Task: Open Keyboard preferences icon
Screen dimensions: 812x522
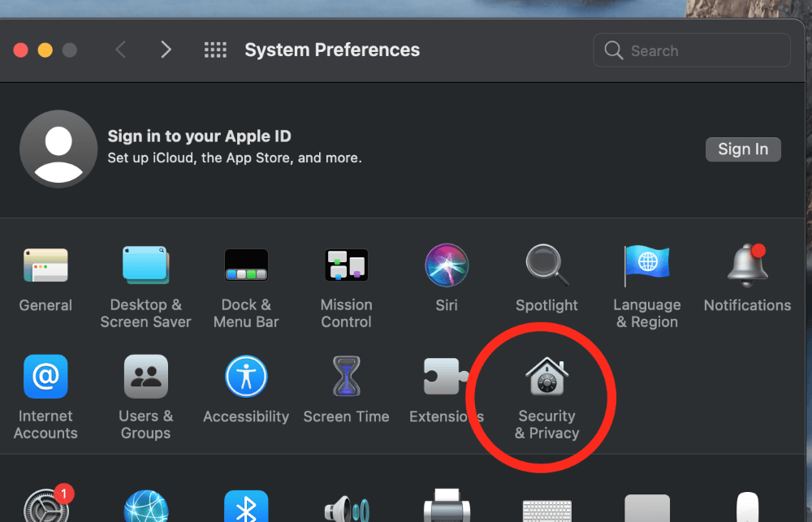Action: tap(546, 511)
